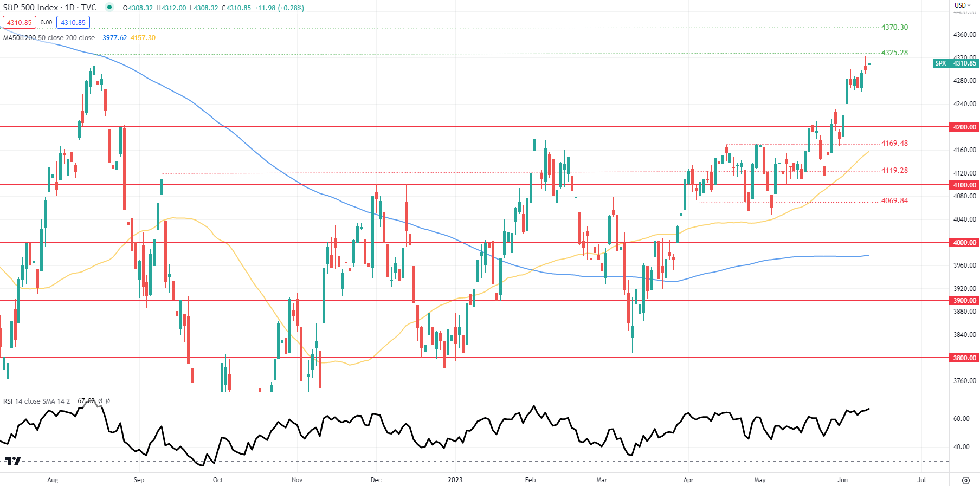Click the 4000.00 red price axis label

tap(964, 243)
